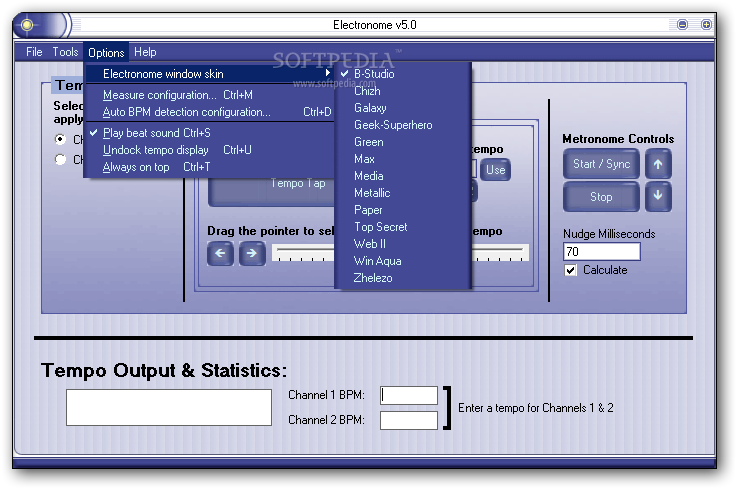Maximize the Electronome window

[706, 24]
